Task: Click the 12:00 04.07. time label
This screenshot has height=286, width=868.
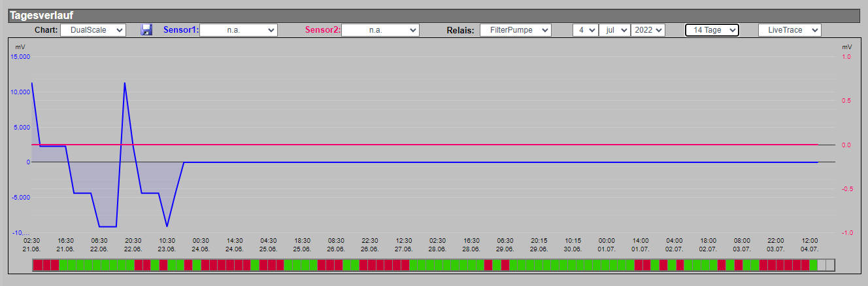Action: coord(810,244)
